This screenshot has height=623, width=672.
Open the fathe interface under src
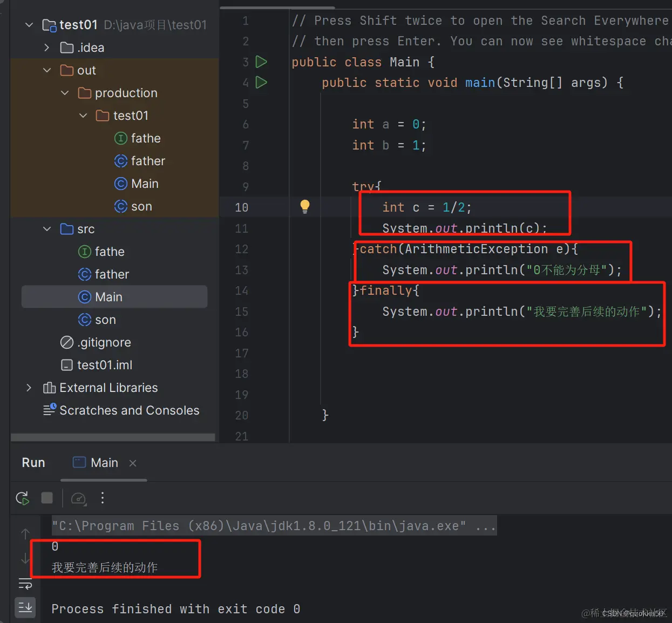[101, 252]
